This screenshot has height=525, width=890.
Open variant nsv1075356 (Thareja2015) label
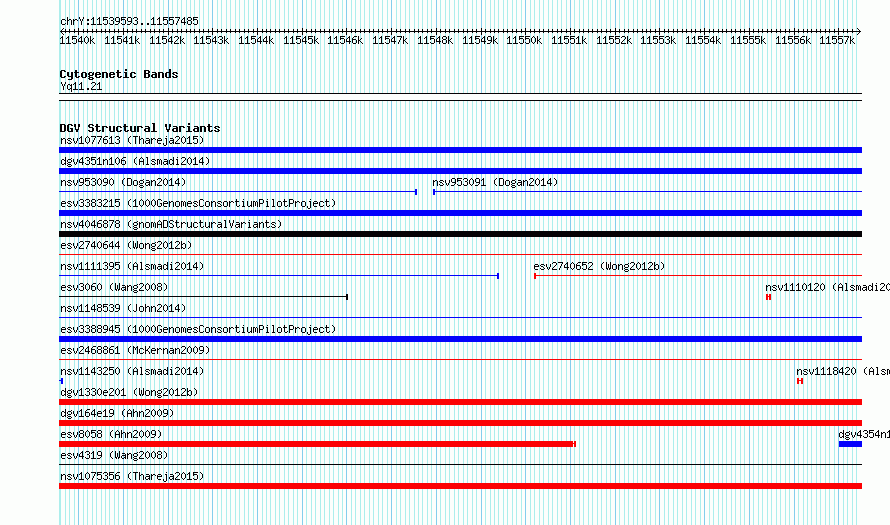pyautogui.click(x=132, y=476)
